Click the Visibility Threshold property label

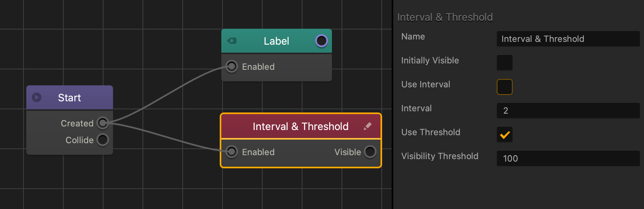[439, 156]
